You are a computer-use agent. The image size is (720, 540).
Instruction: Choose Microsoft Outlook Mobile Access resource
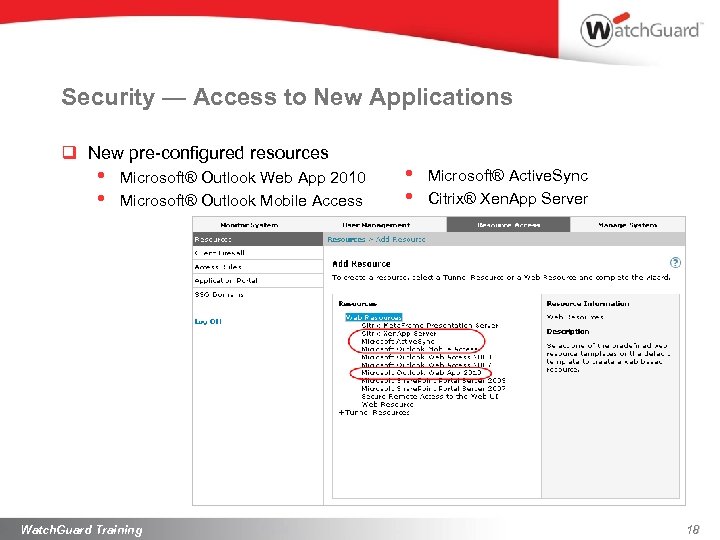click(420, 349)
